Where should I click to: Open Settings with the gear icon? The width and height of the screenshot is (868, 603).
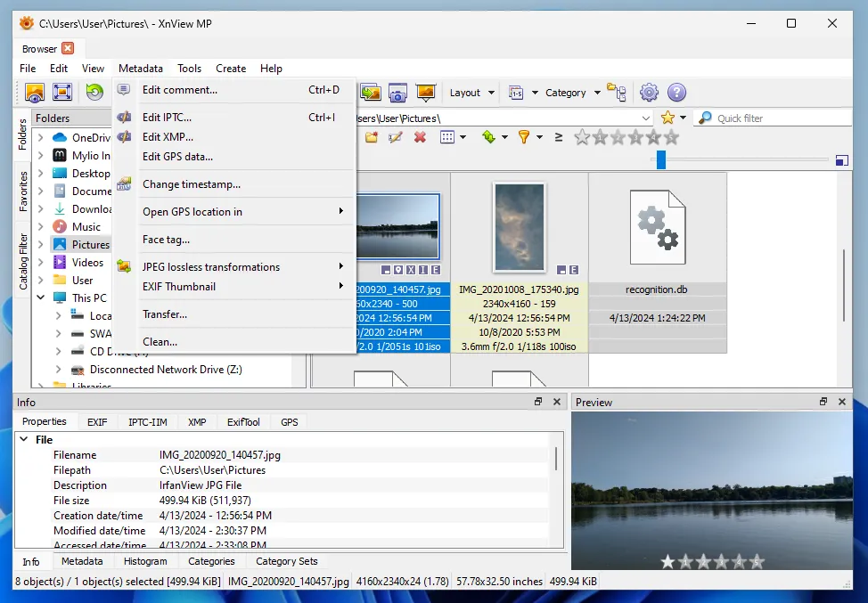pos(649,93)
